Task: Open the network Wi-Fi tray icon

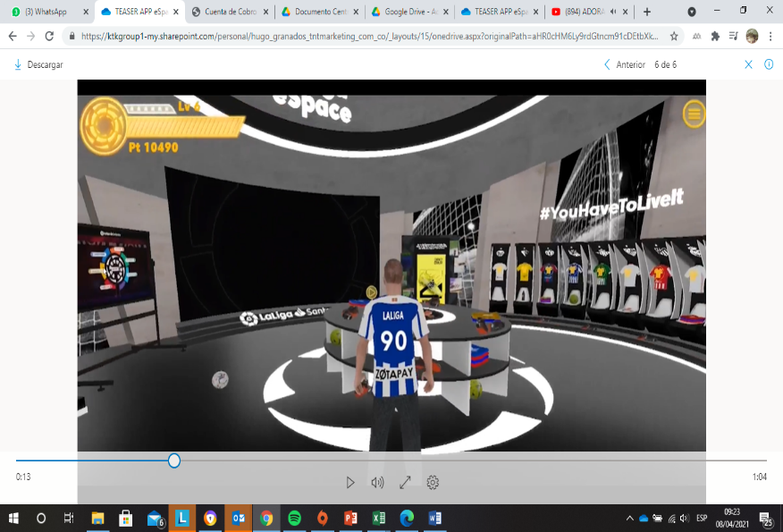Action: click(672, 518)
